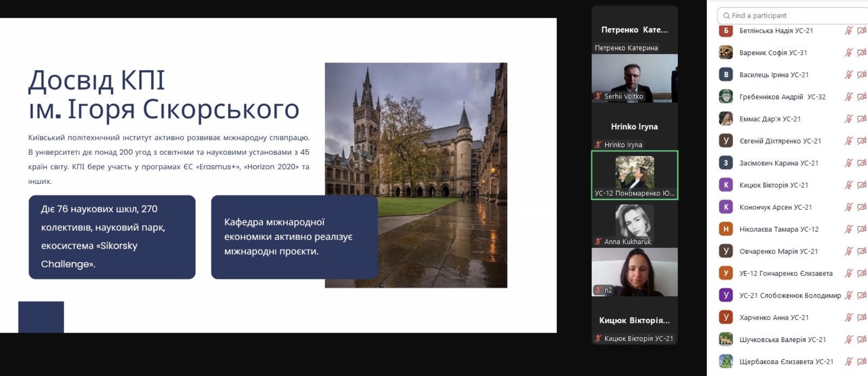Click the orange Б avatar of Бетлінська Надія

point(726,30)
